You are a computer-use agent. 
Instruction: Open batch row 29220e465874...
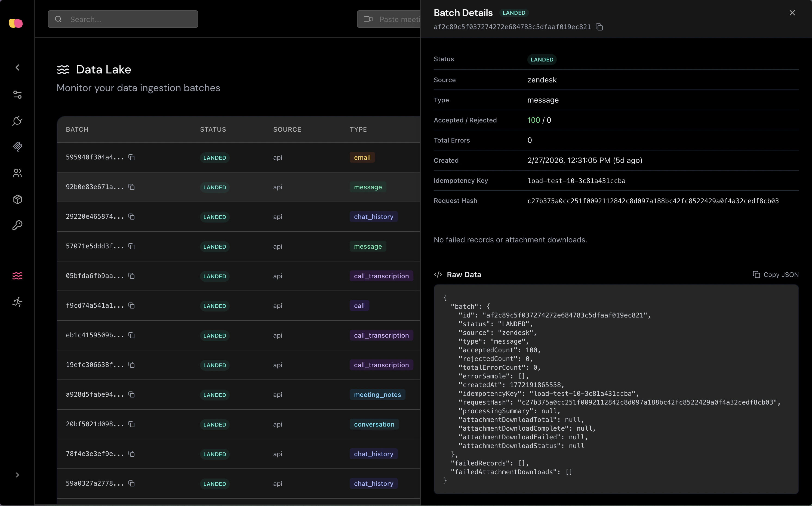pyautogui.click(x=239, y=217)
